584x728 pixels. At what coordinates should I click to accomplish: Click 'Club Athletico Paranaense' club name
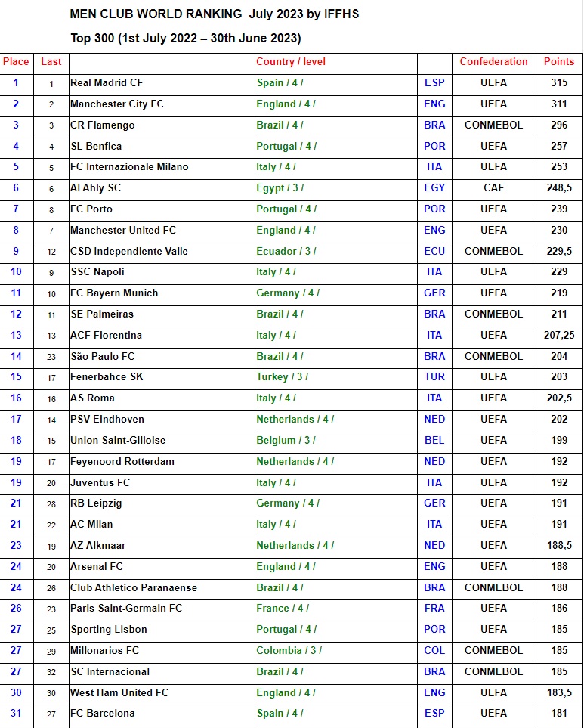[134, 587]
